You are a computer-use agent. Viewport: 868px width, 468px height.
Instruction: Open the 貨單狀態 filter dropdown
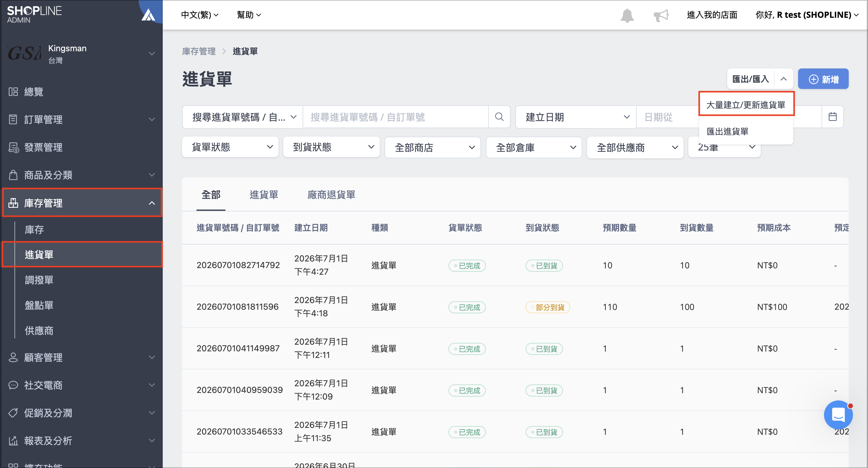[x=230, y=147]
